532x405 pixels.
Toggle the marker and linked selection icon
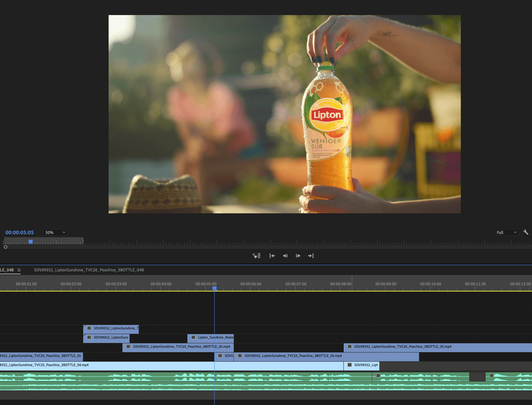click(256, 256)
